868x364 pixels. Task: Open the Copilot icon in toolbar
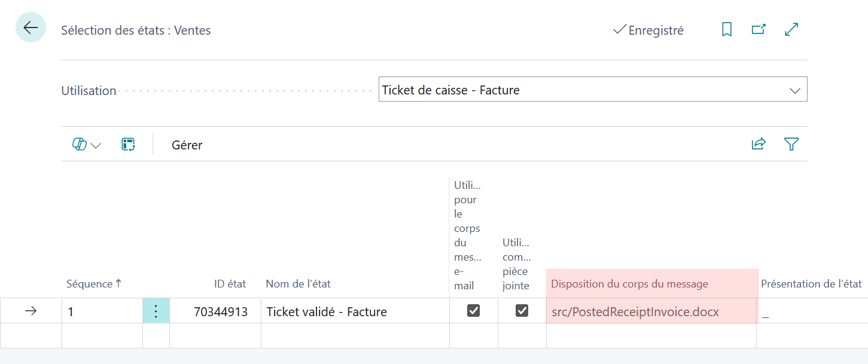(x=80, y=144)
